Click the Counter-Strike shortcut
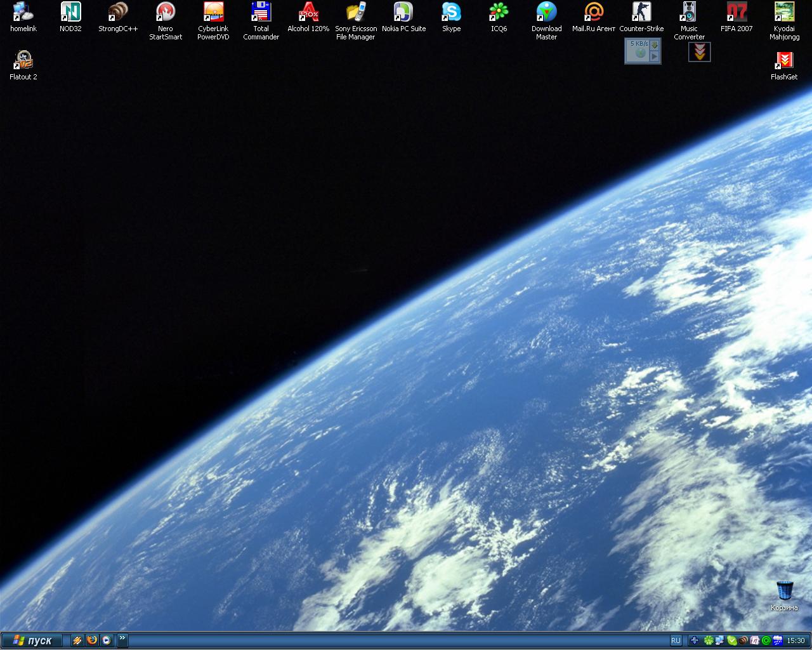The height and width of the screenshot is (650, 812). pos(641,17)
